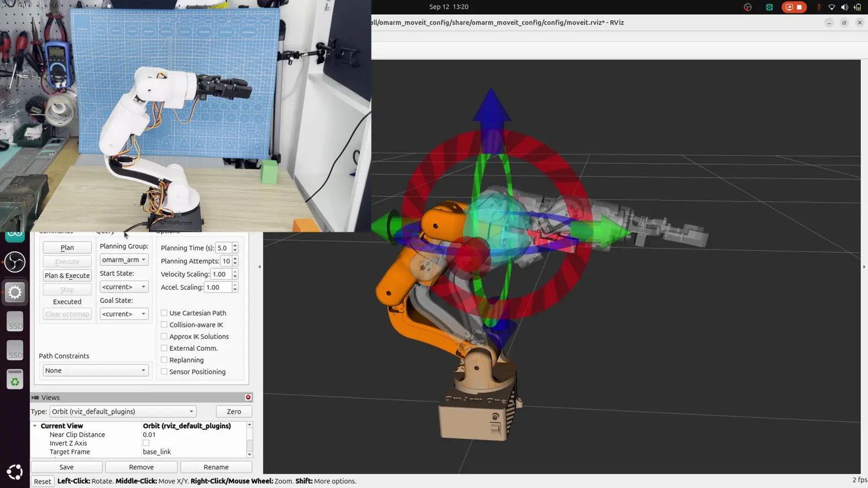This screenshot has width=868, height=488.
Task: Click the Planning Time value field
Action: click(224, 248)
